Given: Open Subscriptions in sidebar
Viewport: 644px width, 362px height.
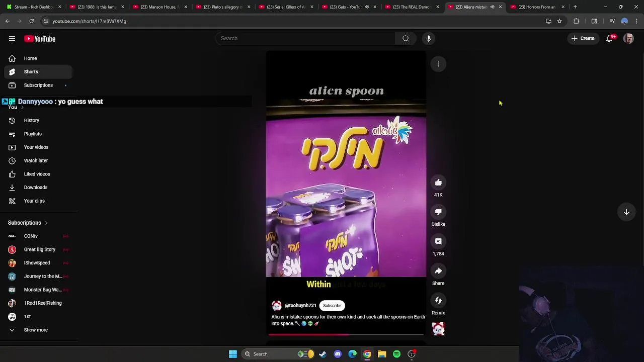Looking at the screenshot, I should pyautogui.click(x=38, y=85).
